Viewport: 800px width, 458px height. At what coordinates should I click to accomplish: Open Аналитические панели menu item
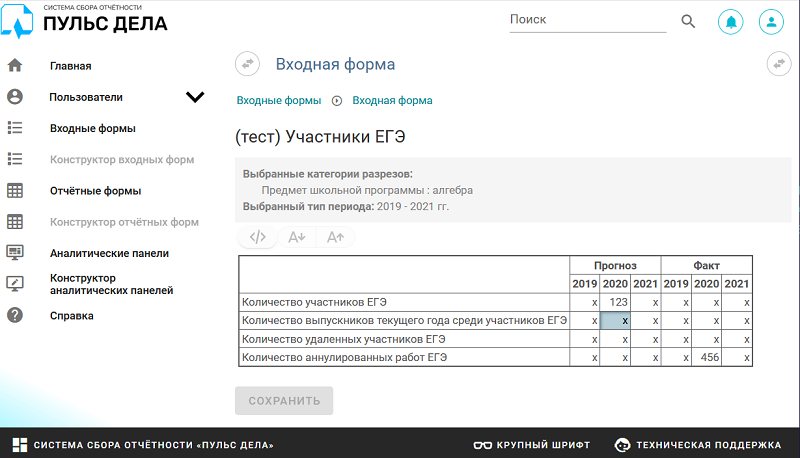[109, 253]
